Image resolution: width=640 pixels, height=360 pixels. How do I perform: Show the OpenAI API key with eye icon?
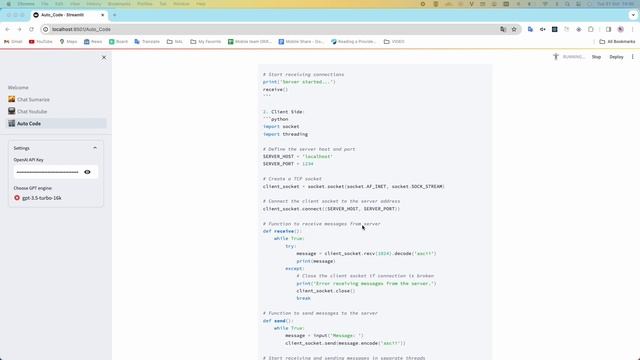pos(87,172)
